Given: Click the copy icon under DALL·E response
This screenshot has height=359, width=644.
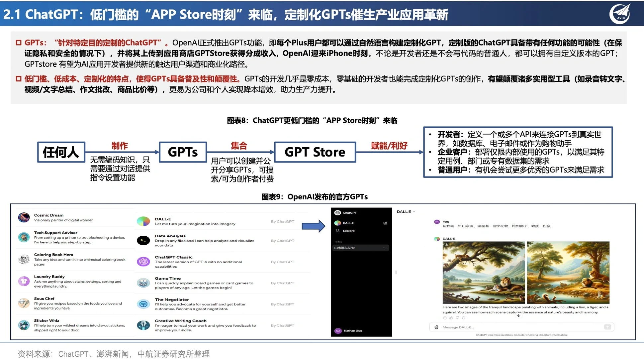Looking at the screenshot, I should pyautogui.click(x=445, y=318).
